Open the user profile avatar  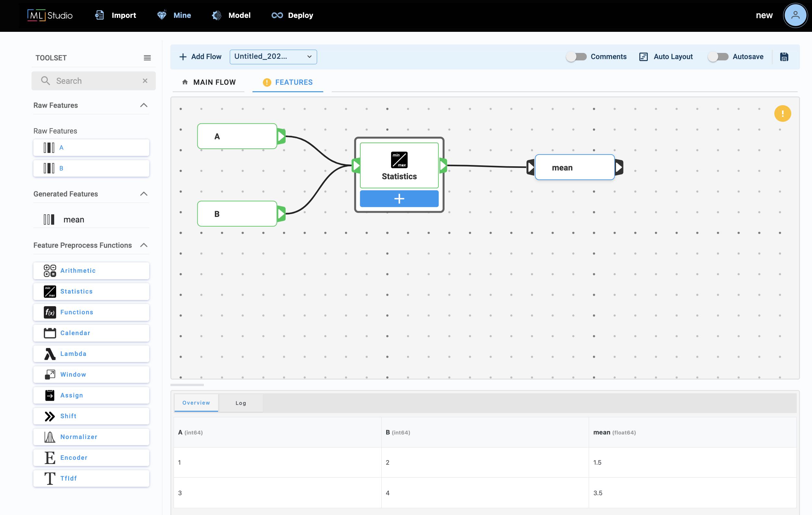[795, 16]
